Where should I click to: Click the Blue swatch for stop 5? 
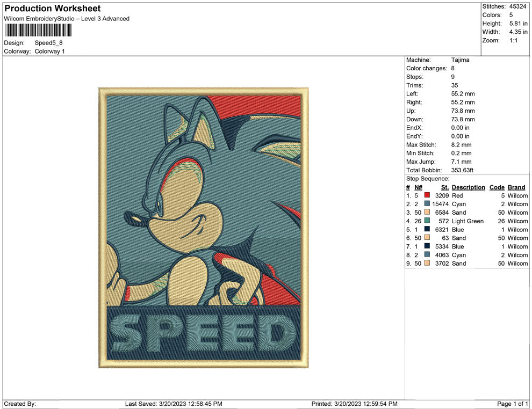pos(427,229)
